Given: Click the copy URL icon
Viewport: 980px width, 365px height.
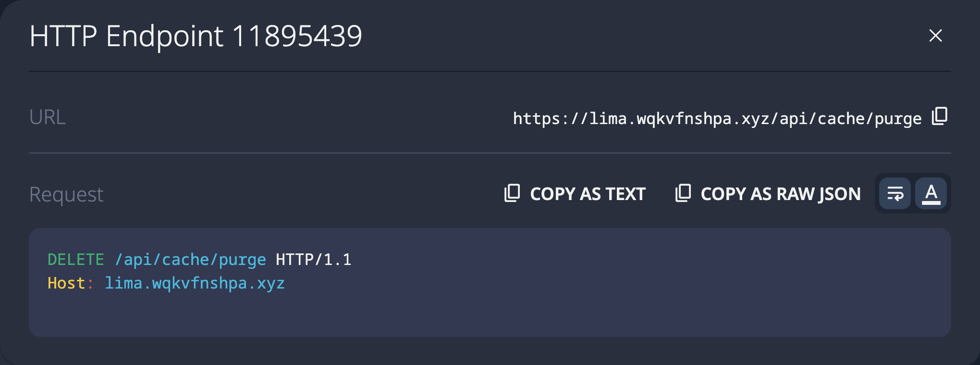Looking at the screenshot, I should [939, 117].
